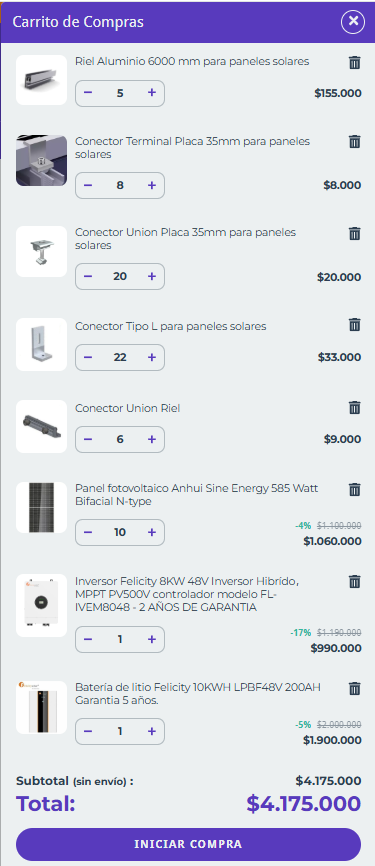Delete Conector Tipo L from cart

(x=355, y=324)
